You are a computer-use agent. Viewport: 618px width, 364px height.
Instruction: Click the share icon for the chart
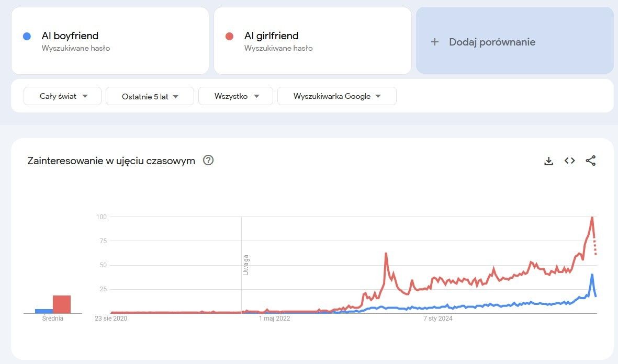[x=591, y=161]
